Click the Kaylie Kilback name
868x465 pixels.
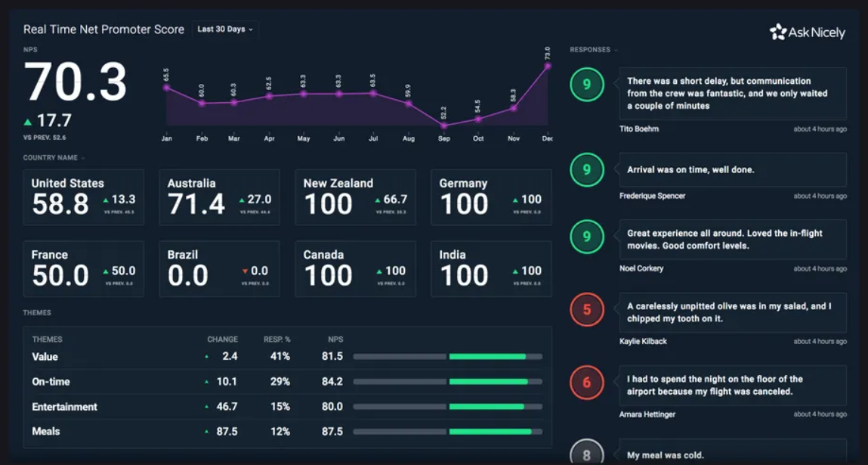pyautogui.click(x=643, y=342)
